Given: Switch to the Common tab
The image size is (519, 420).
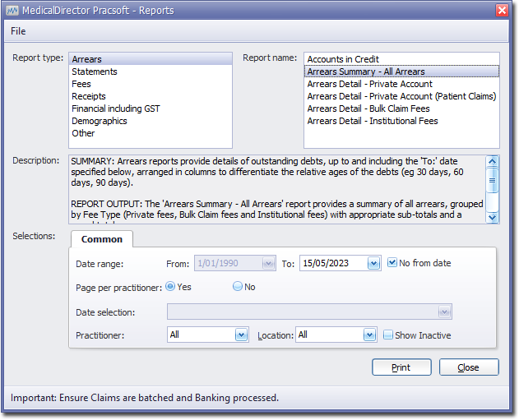Looking at the screenshot, I should coord(102,239).
